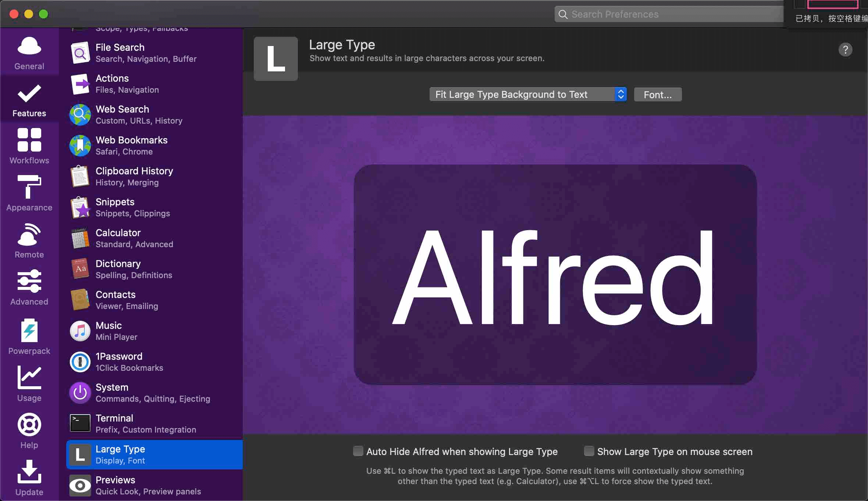Image resolution: width=868 pixels, height=501 pixels.
Task: Select the 'History, Merging' subtitle
Action: pos(127,183)
